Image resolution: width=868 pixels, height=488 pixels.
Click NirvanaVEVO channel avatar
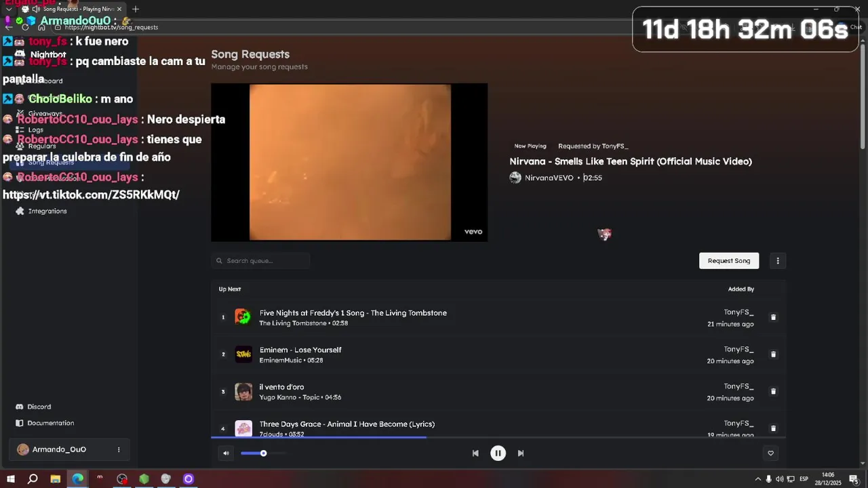coord(515,178)
